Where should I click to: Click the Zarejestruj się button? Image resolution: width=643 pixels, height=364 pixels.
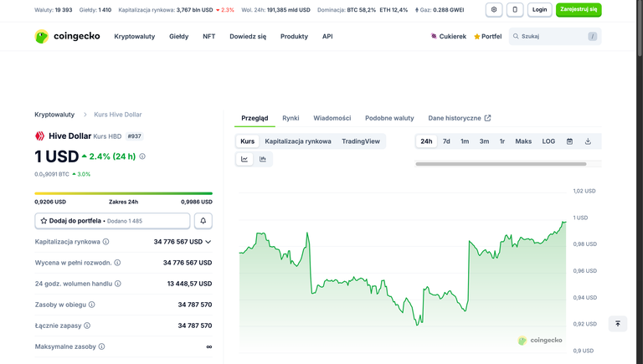tap(579, 10)
